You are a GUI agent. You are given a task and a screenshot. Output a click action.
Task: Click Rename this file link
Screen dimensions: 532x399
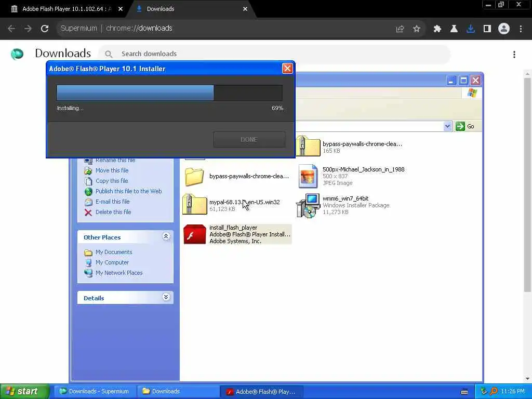click(115, 160)
